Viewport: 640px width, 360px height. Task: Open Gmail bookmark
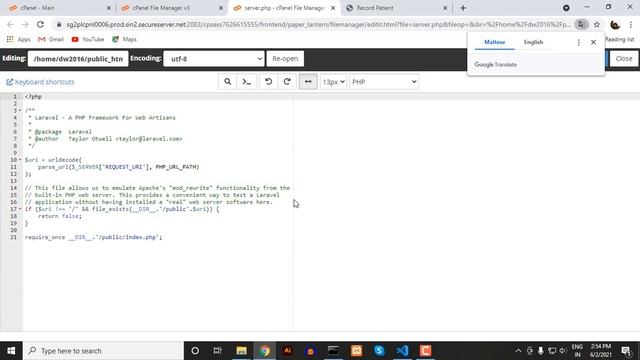tap(51, 39)
